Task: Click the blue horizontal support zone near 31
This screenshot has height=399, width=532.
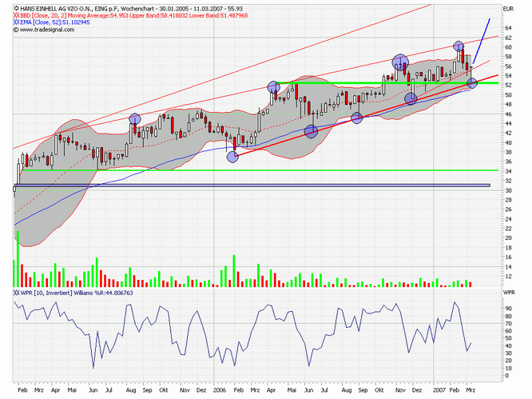Action: (240, 186)
